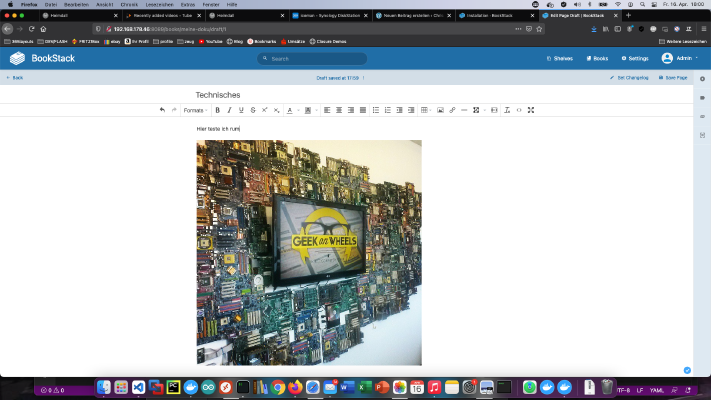Toggle subscript formatting
711x400 pixels.
point(277,110)
